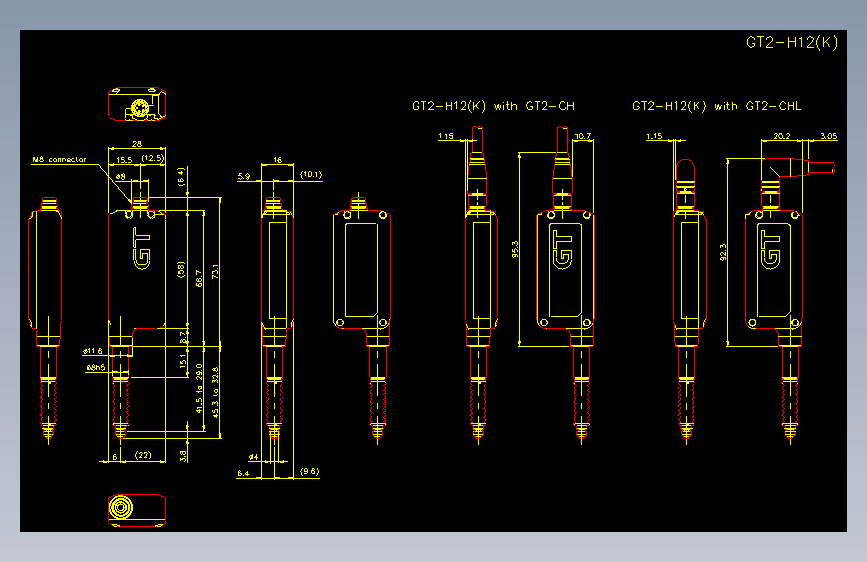Select the 20.2 dimension value

[x=782, y=136]
